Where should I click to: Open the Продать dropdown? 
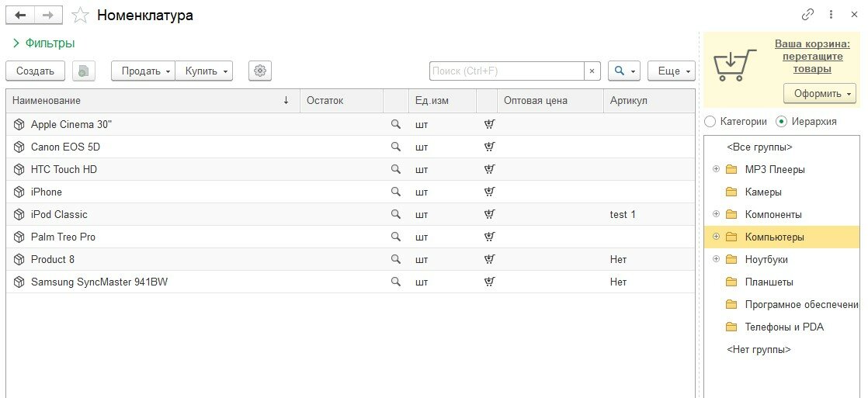coord(144,71)
